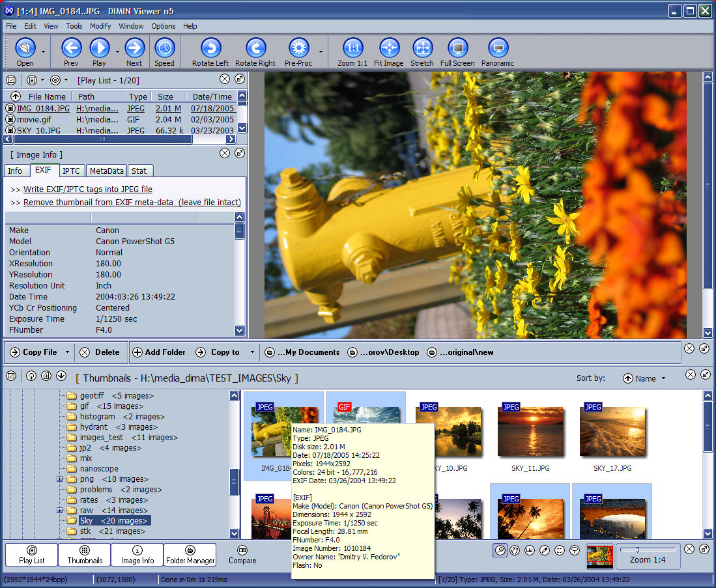Click the navigator preview thumbnail

pos(599,556)
